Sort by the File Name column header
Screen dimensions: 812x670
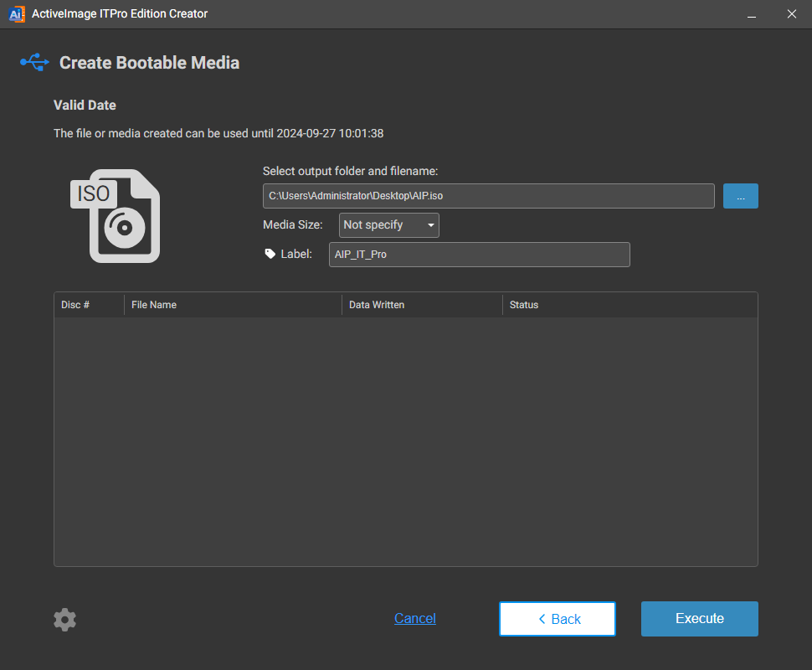tap(154, 305)
